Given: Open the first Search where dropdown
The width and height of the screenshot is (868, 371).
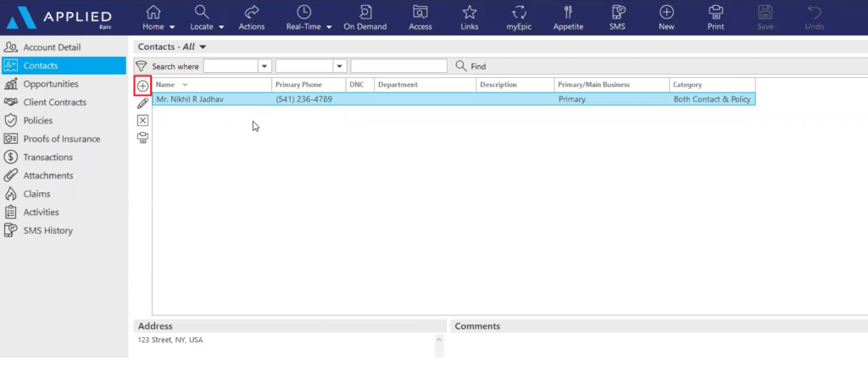Looking at the screenshot, I should 264,66.
